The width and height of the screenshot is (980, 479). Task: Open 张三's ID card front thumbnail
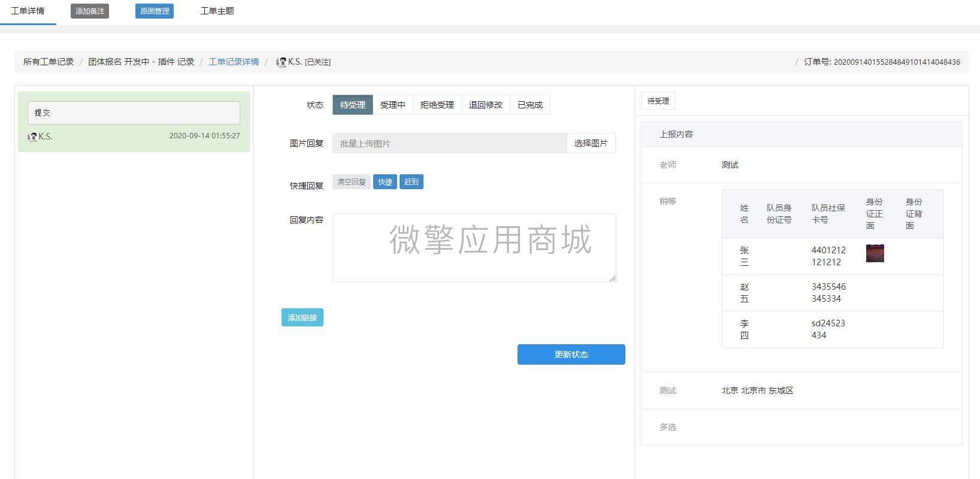click(875, 253)
